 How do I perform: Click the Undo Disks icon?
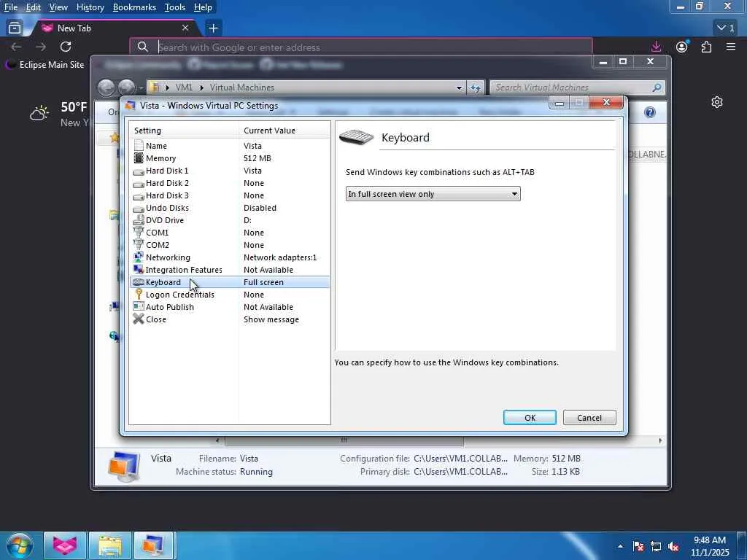[x=139, y=208]
